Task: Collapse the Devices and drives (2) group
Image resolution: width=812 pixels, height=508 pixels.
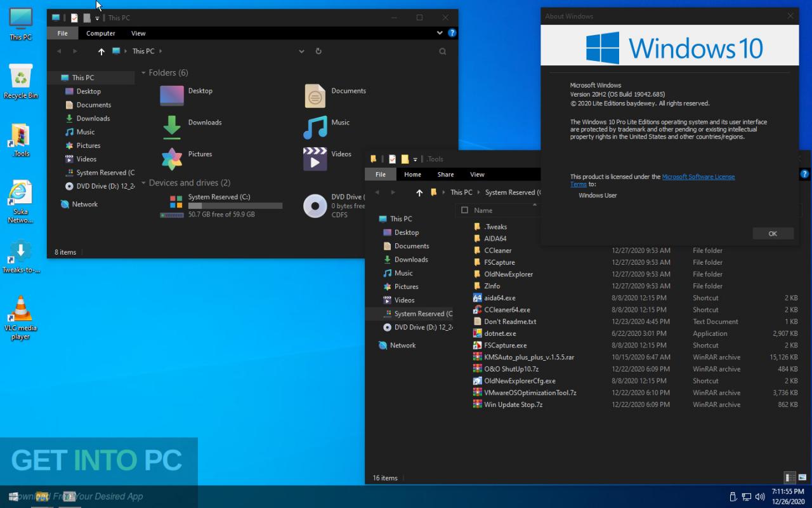Action: tap(144, 183)
